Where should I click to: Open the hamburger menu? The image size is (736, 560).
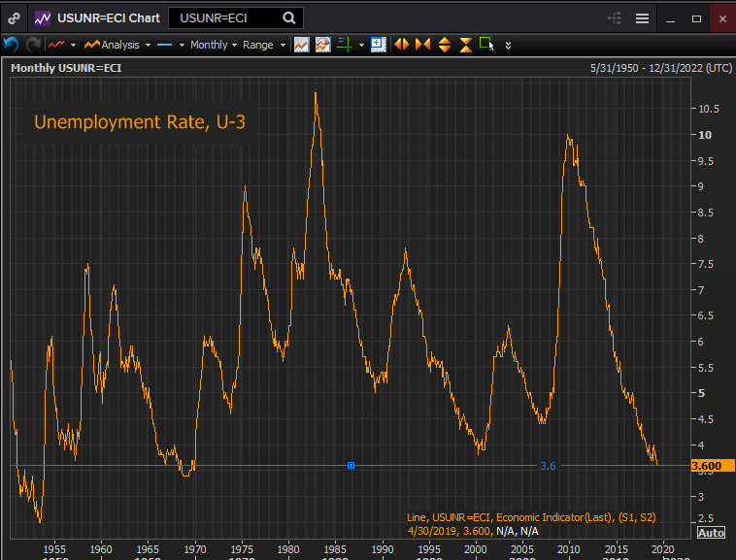pyautogui.click(x=642, y=18)
